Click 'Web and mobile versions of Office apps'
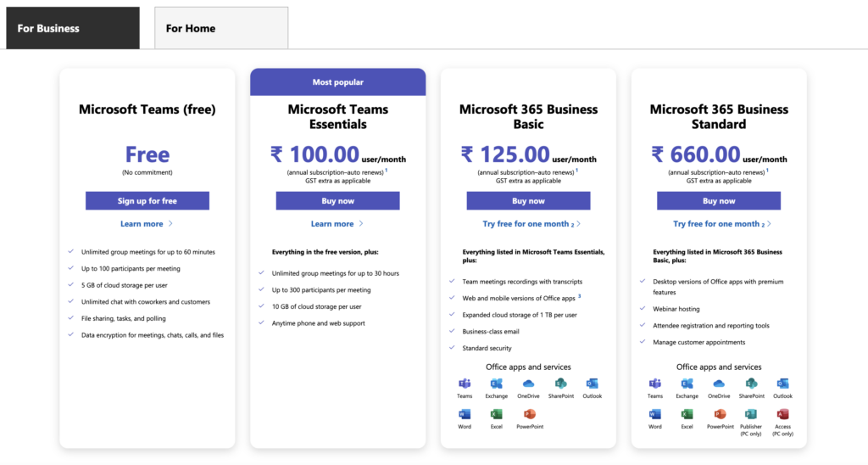Viewport: 868px width, 465px height. 519,298
